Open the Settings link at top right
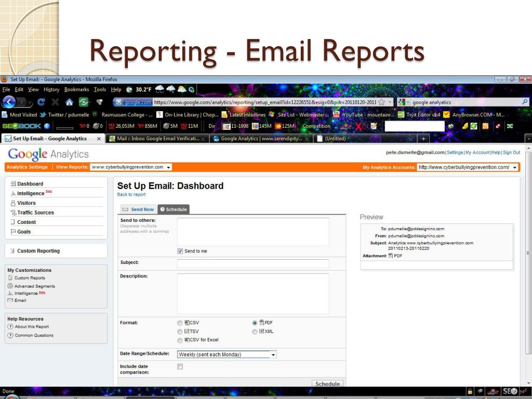The height and width of the screenshot is (399, 532). click(x=455, y=153)
